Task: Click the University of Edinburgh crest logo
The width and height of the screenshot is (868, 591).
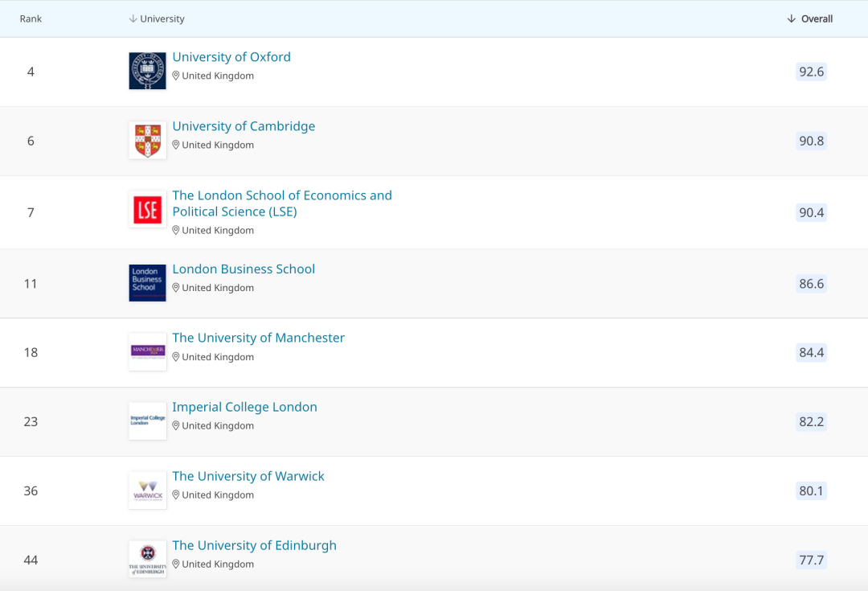Action: (x=147, y=559)
